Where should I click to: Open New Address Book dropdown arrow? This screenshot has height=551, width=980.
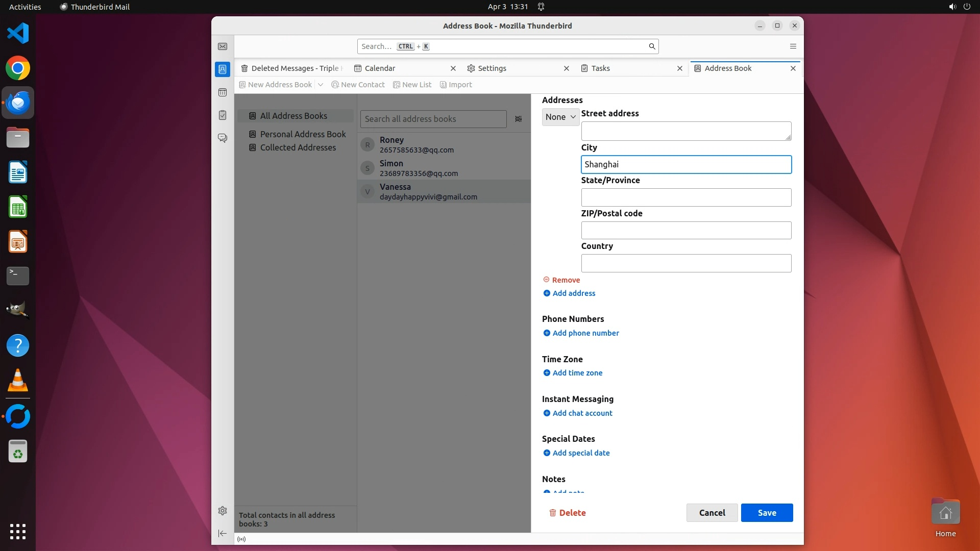[321, 85]
